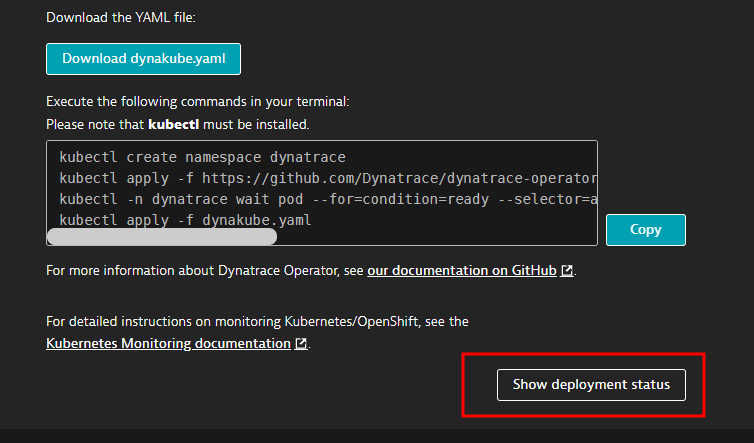Copy the kubectl commands with Copy button
The width and height of the screenshot is (754, 443).
pyautogui.click(x=646, y=230)
